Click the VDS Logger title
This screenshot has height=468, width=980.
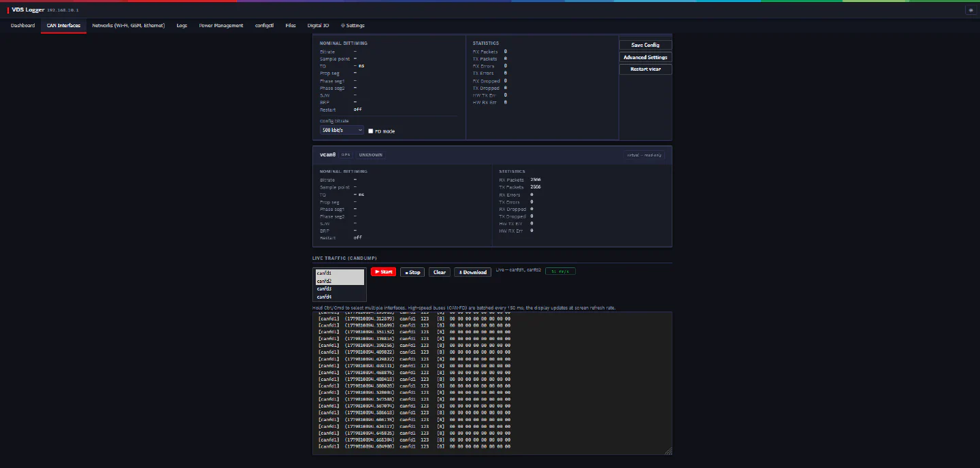[28, 10]
